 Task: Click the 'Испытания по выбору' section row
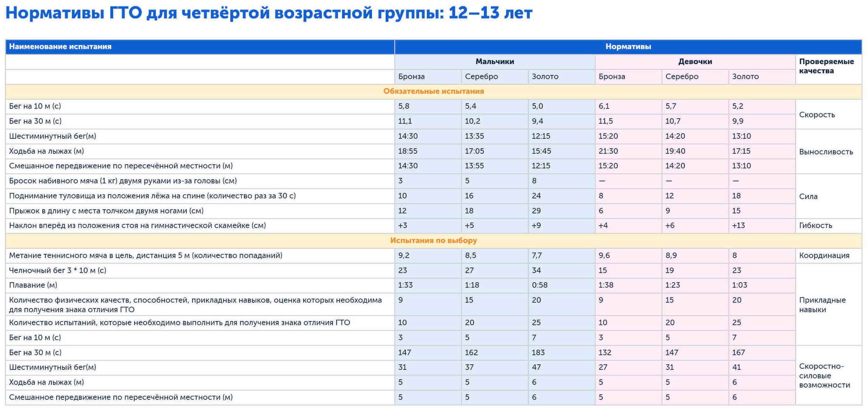[x=433, y=241]
